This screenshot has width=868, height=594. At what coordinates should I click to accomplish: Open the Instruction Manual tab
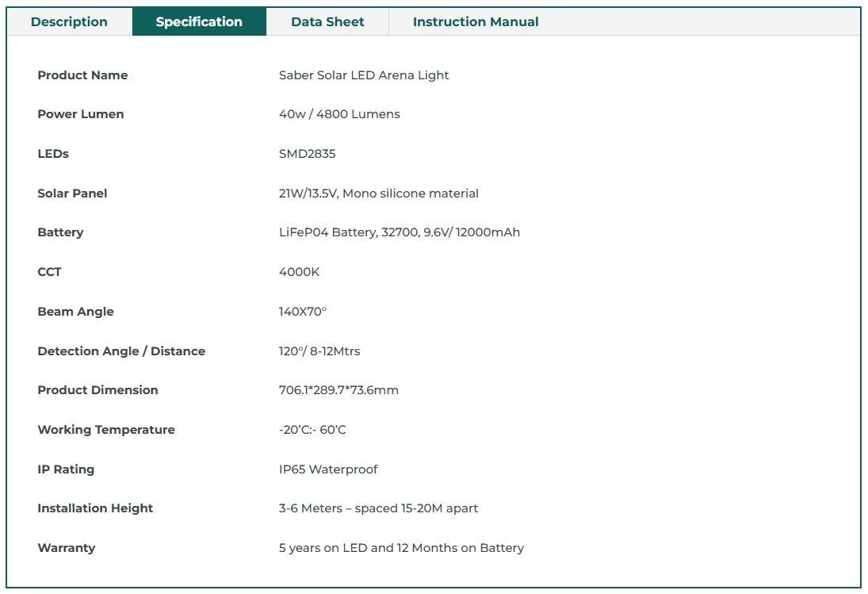476,21
